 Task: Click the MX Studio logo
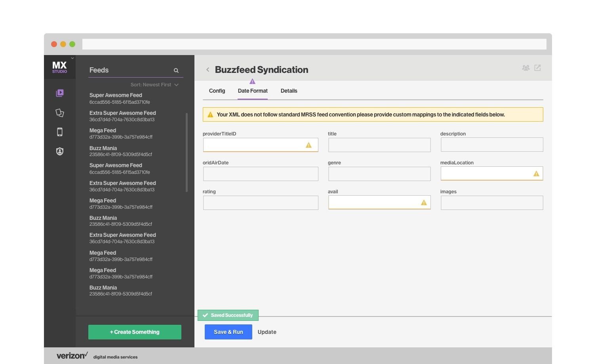point(59,67)
